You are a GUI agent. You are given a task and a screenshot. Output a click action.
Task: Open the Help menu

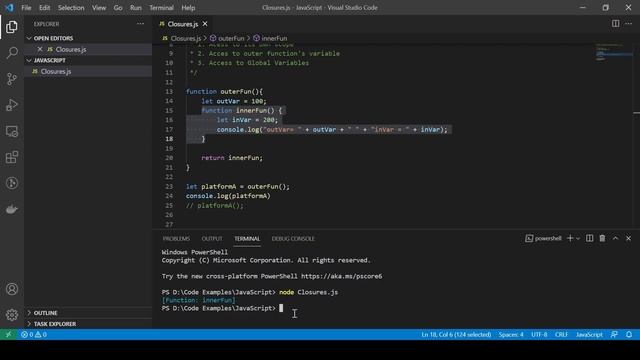point(188,8)
